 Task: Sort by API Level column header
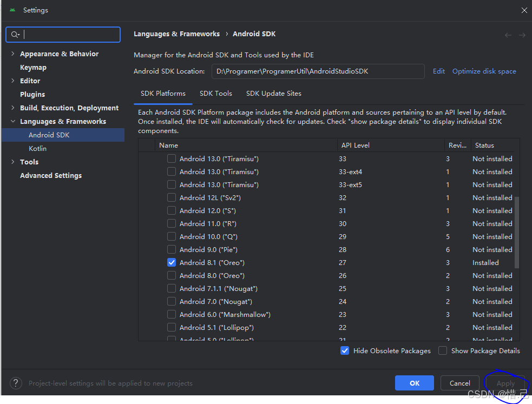coord(391,145)
